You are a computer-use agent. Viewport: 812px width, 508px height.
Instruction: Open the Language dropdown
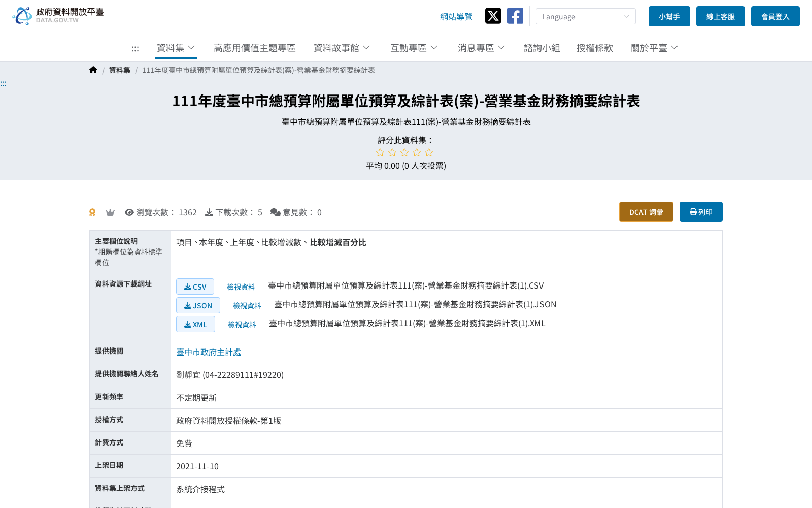pyautogui.click(x=586, y=16)
